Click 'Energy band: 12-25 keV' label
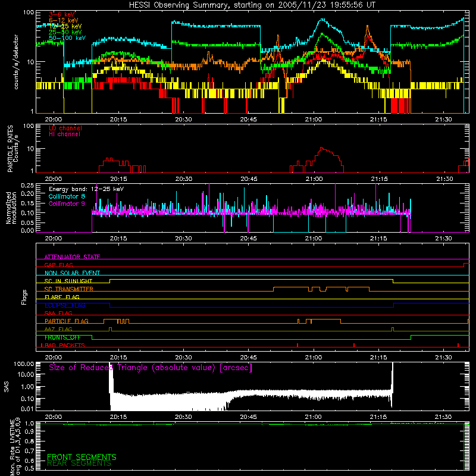Screen dimensions: 476x476 pos(86,189)
